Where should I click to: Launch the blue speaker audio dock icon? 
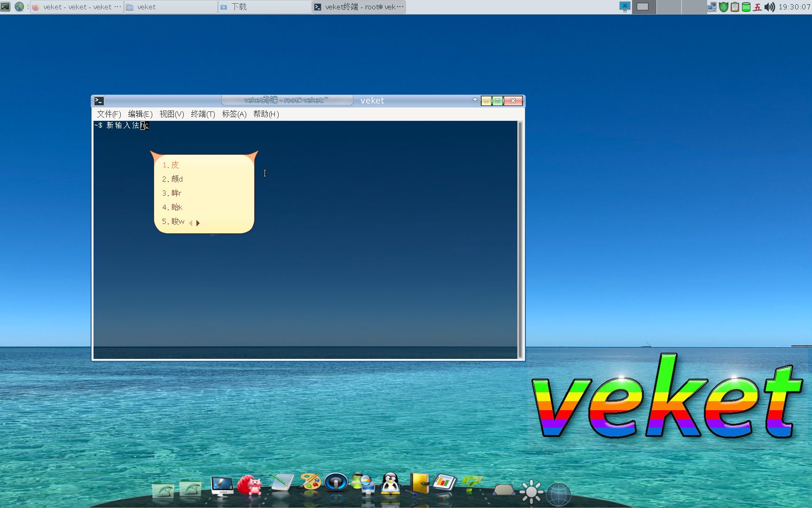(336, 482)
